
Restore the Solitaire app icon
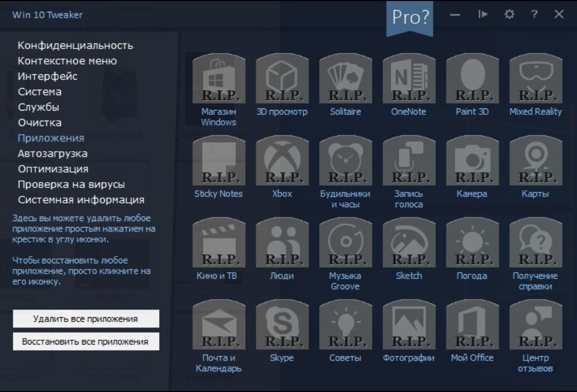(x=346, y=79)
